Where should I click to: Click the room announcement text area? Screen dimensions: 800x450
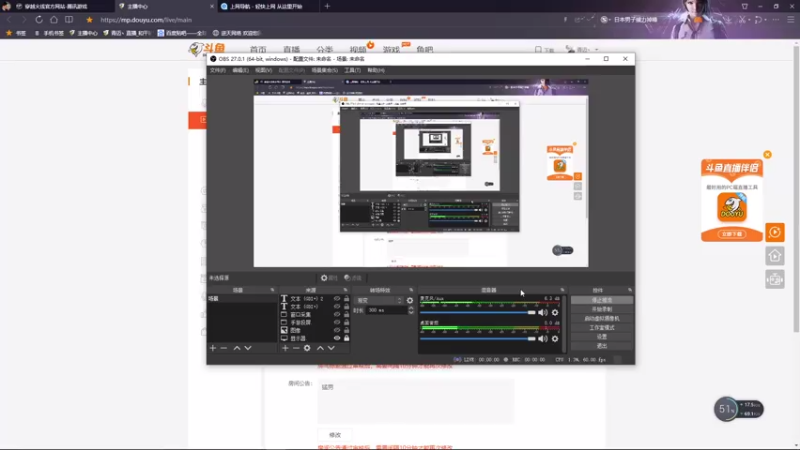tap(416, 402)
